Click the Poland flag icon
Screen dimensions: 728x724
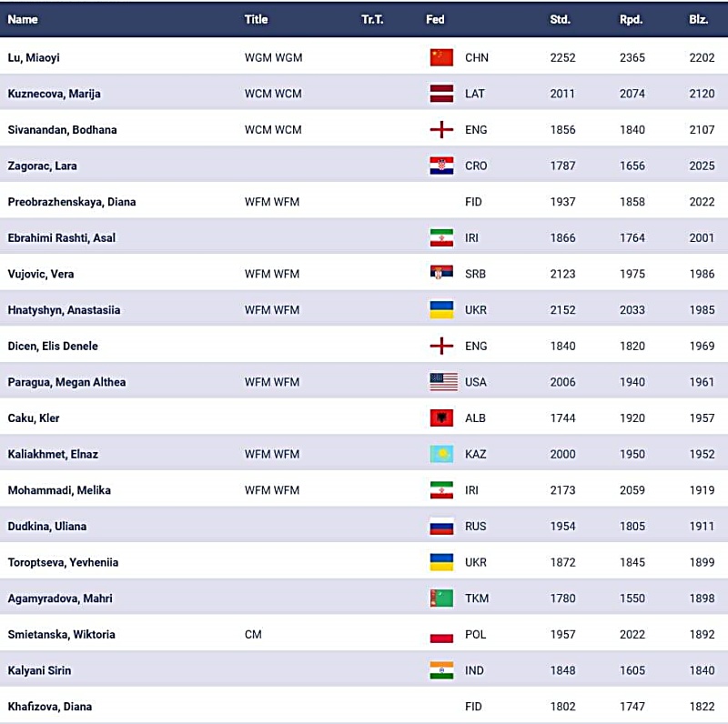[441, 635]
